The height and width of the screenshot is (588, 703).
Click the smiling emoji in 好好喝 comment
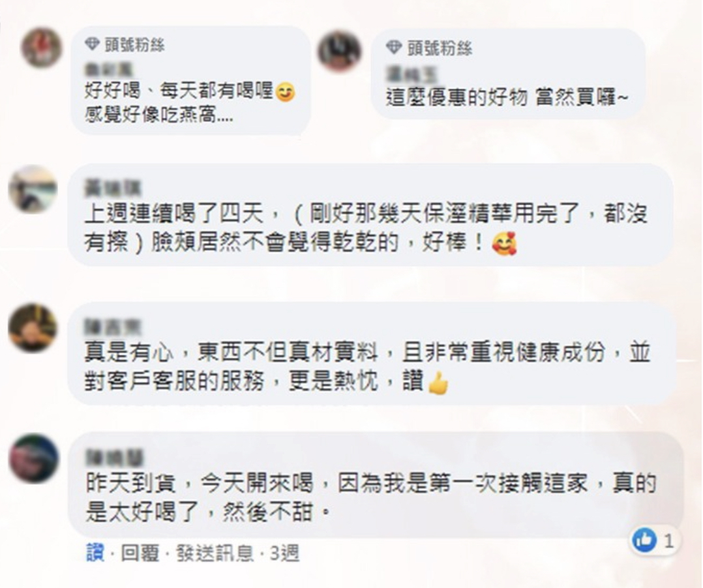tap(286, 93)
